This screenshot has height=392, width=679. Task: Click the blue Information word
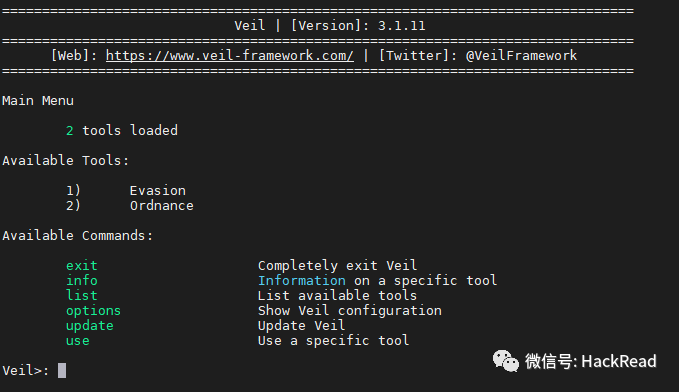[302, 281]
